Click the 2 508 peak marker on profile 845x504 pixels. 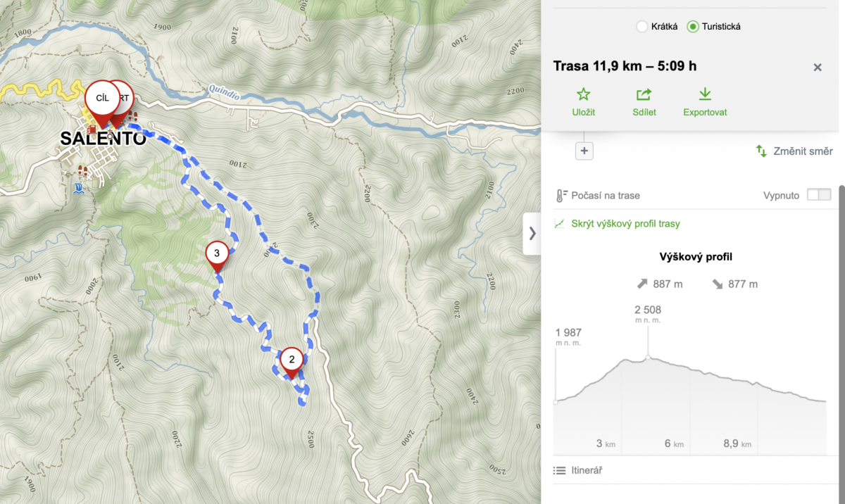pyautogui.click(x=648, y=358)
